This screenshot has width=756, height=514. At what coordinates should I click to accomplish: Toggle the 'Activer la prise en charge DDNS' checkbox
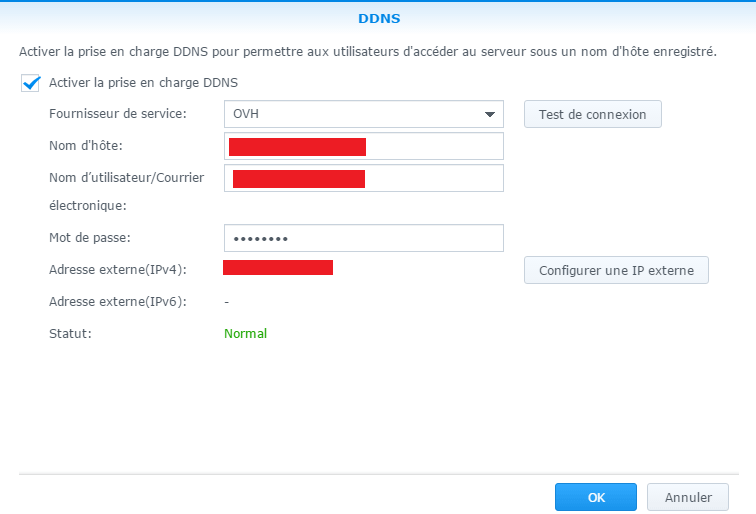click(30, 83)
